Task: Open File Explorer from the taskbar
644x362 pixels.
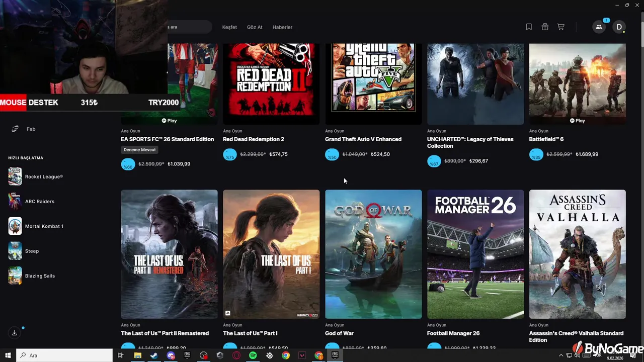Action: (x=137, y=355)
